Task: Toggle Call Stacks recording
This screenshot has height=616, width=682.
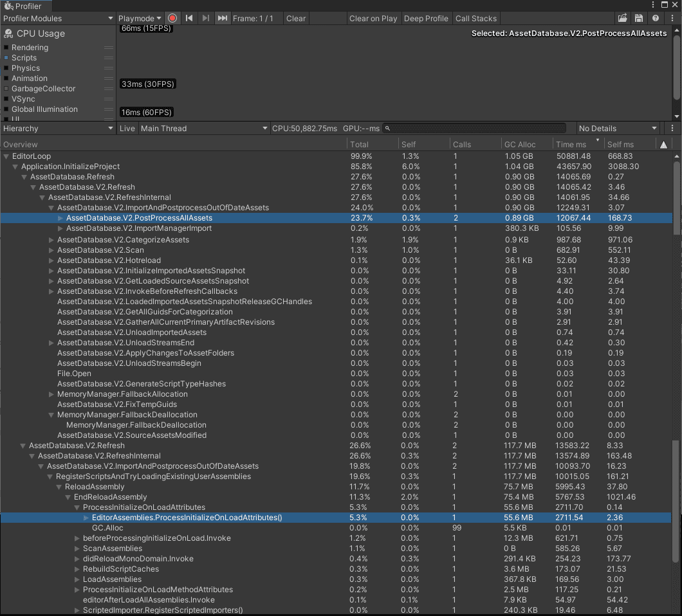Action: point(475,18)
